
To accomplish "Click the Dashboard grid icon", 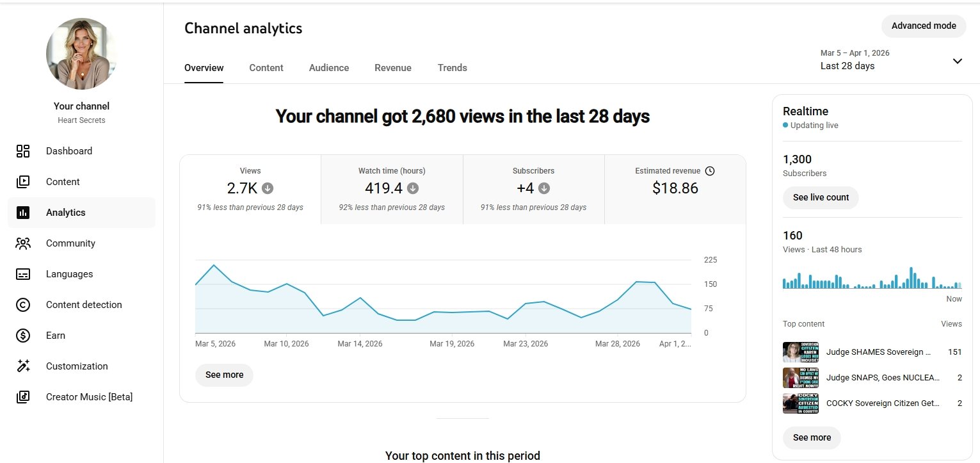I will coord(23,151).
